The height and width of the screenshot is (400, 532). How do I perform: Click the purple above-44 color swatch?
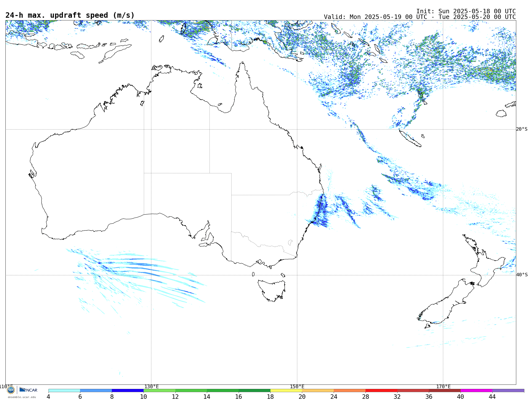tap(508, 391)
